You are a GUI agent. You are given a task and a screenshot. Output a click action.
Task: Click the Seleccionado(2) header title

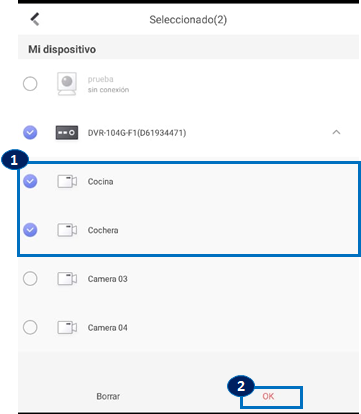point(188,20)
